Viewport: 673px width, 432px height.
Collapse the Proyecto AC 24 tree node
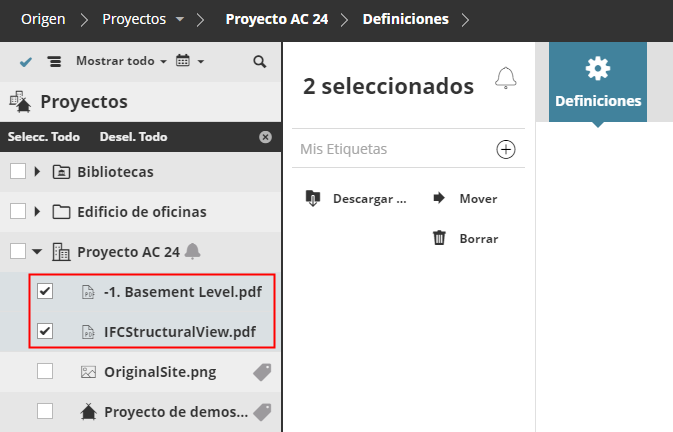37,252
